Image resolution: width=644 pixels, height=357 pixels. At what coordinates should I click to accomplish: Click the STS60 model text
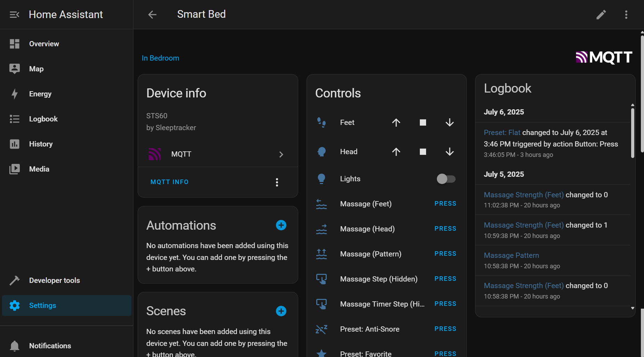[x=157, y=116]
